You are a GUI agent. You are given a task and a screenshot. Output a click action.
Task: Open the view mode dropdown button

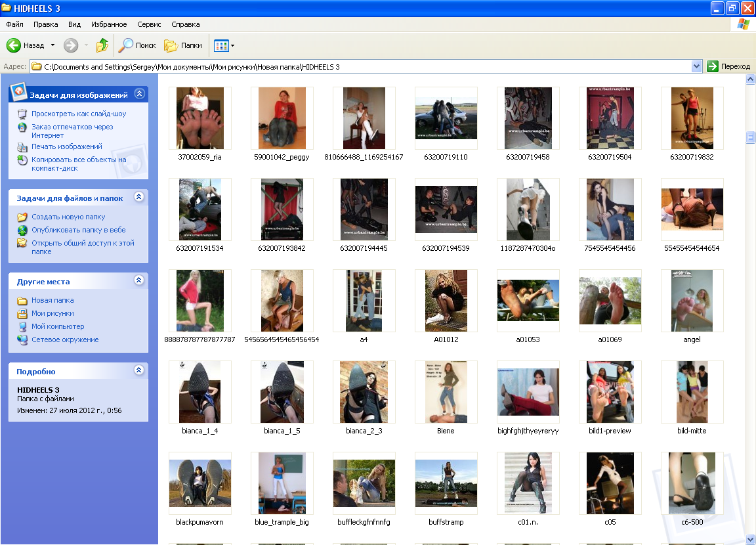(x=224, y=45)
